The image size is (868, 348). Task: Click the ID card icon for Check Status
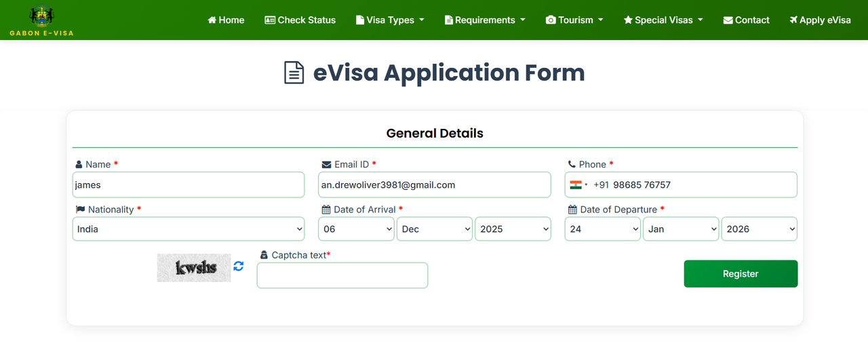(270, 20)
